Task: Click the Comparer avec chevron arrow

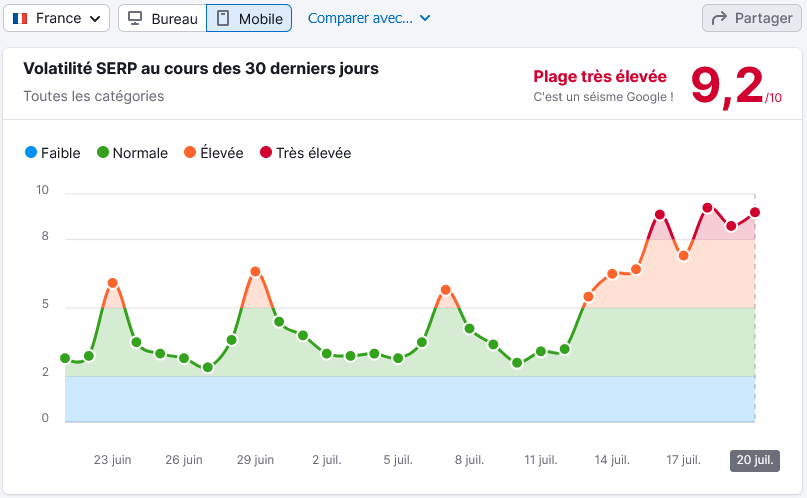Action: click(425, 19)
